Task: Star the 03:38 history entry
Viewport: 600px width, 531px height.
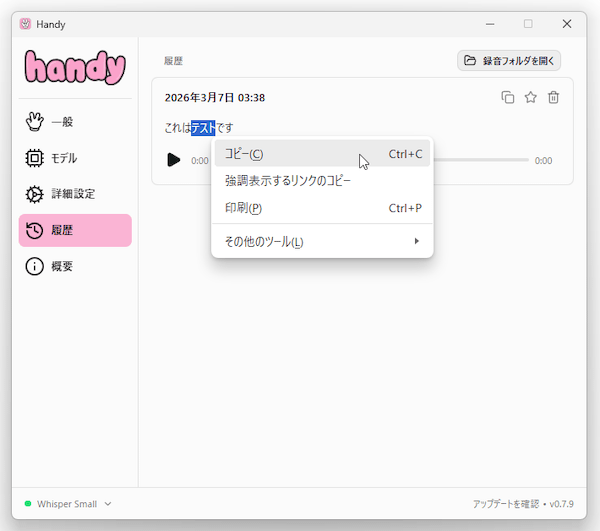Action: (x=531, y=98)
